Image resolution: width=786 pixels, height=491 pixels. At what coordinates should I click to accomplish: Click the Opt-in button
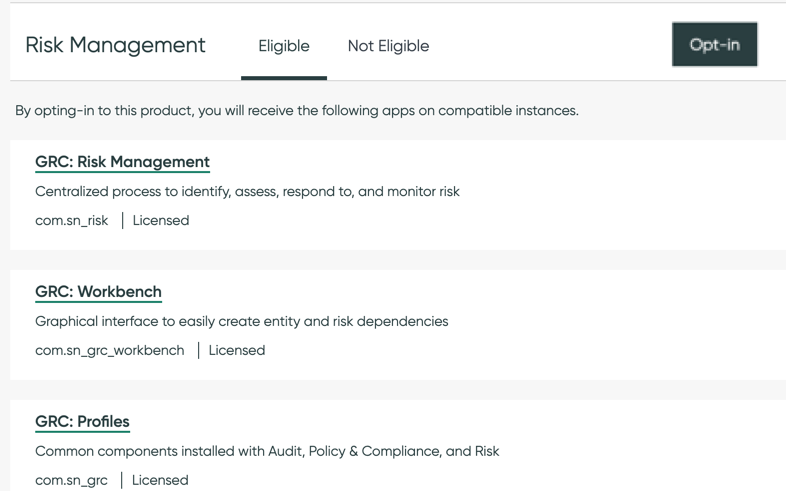[x=714, y=45]
